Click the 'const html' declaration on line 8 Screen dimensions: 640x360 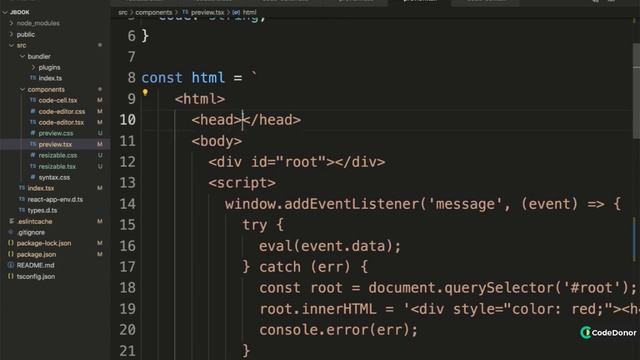click(183, 78)
